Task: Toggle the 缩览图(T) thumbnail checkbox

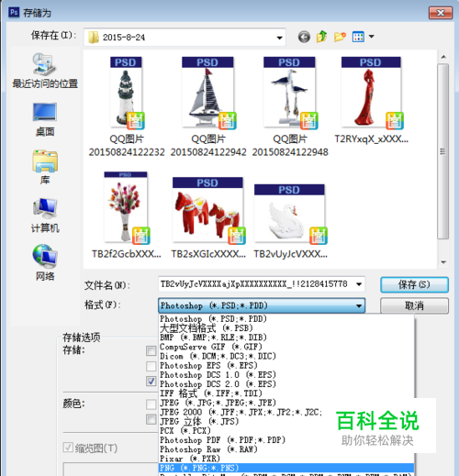Action: 68,448
